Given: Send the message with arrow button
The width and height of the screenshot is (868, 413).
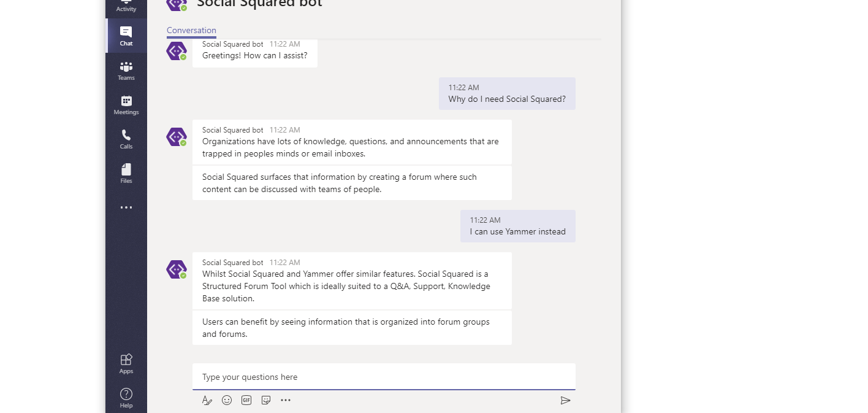Looking at the screenshot, I should click(565, 400).
